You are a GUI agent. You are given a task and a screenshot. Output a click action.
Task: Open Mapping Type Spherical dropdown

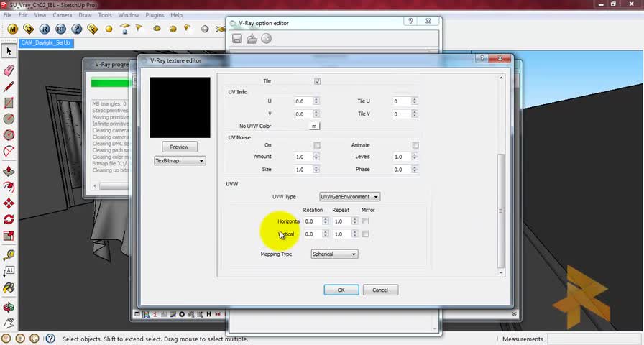pyautogui.click(x=334, y=254)
